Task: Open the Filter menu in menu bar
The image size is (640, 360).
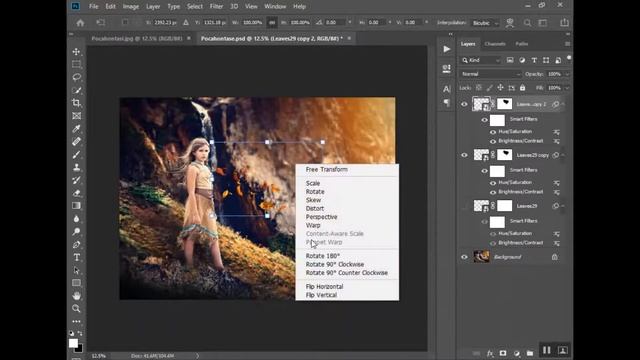Action: (x=216, y=7)
